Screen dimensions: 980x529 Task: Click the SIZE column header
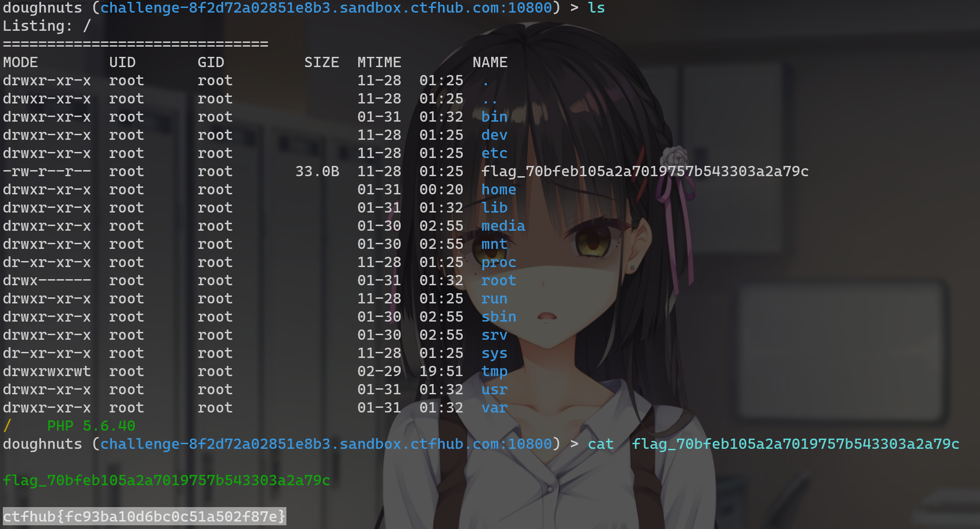321,62
